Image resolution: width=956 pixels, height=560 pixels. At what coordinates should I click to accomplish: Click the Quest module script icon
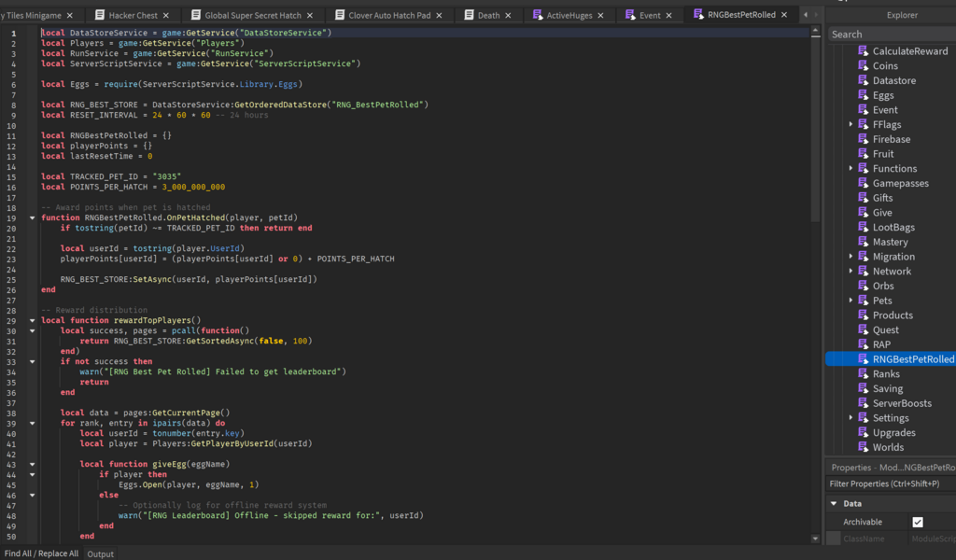coord(864,329)
